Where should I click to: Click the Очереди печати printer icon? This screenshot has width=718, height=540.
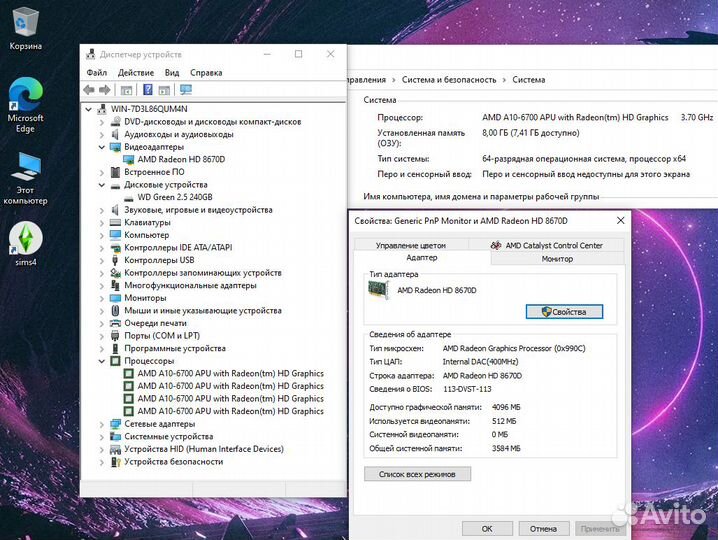click(115, 323)
